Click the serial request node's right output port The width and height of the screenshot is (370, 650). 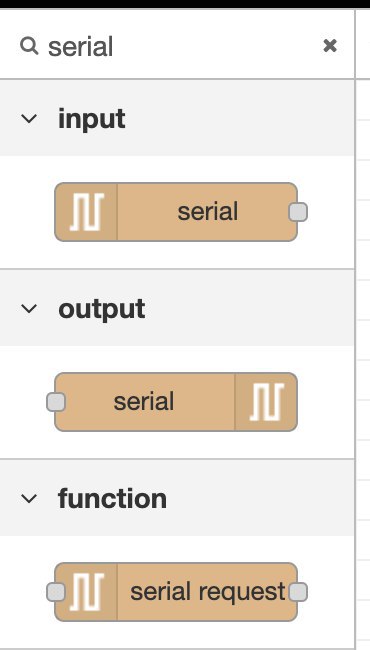point(298,592)
